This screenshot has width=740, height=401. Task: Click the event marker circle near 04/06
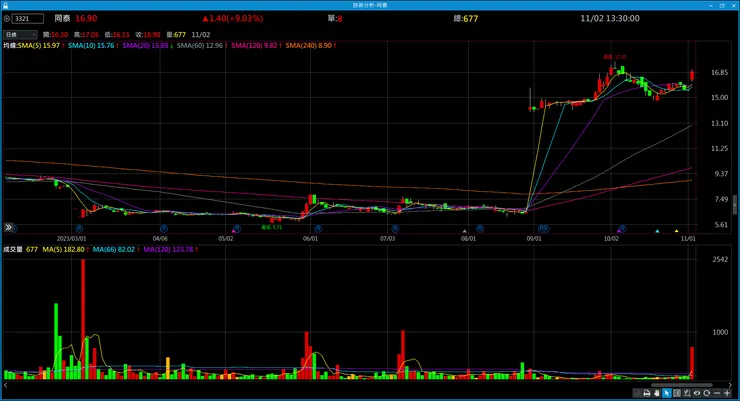(164, 229)
